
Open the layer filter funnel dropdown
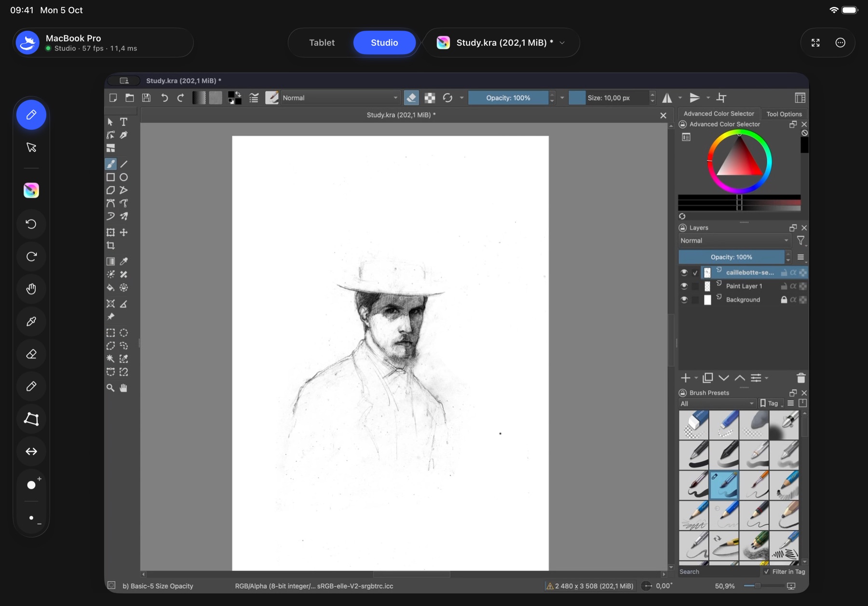pyautogui.click(x=801, y=241)
